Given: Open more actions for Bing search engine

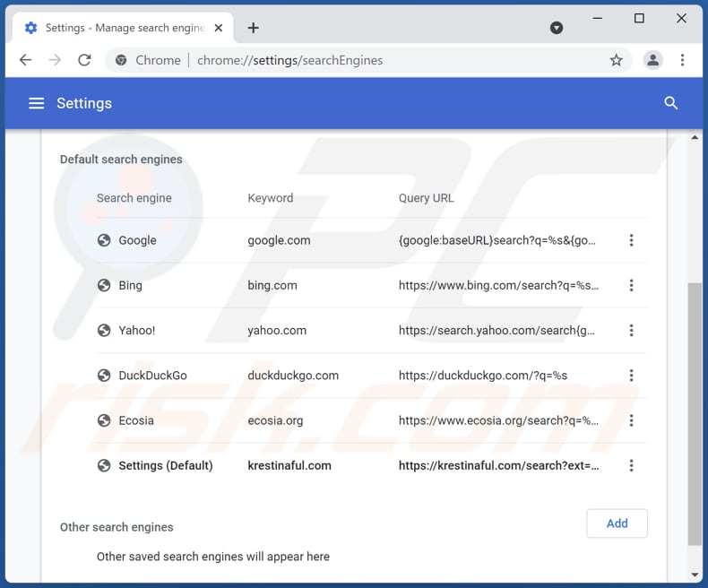Looking at the screenshot, I should 631,285.
